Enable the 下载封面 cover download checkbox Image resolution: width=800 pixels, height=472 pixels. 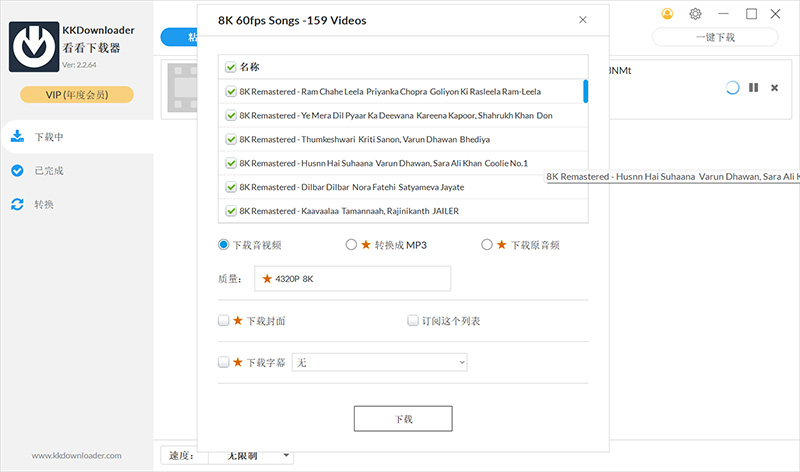click(223, 321)
